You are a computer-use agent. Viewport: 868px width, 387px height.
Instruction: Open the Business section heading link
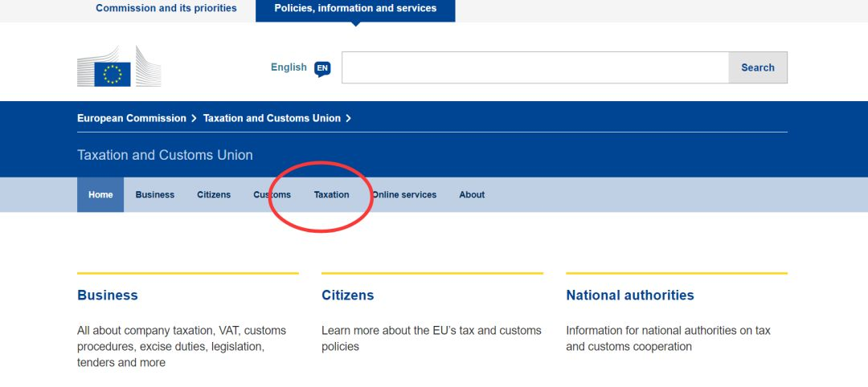108,295
